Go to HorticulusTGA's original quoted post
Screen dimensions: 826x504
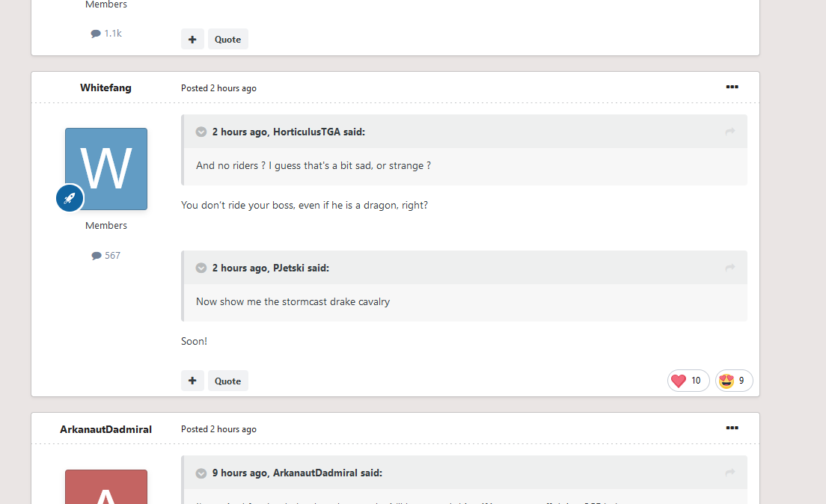[730, 132]
